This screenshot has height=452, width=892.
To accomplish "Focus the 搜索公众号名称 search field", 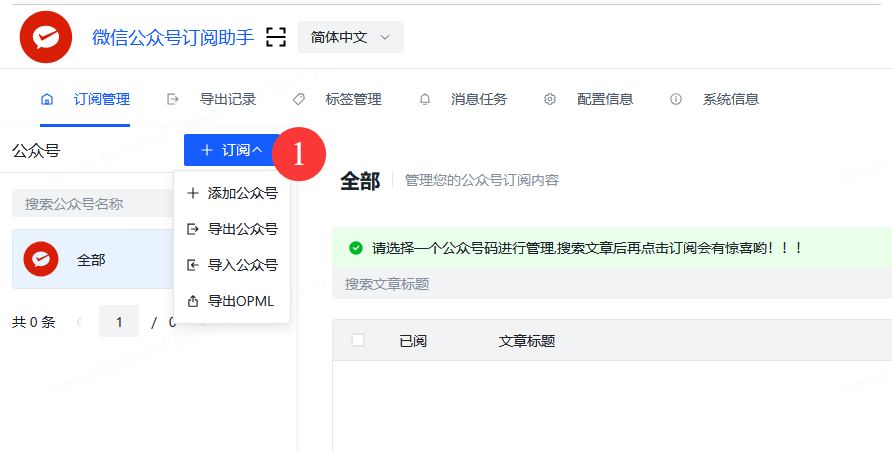I will [x=92, y=204].
